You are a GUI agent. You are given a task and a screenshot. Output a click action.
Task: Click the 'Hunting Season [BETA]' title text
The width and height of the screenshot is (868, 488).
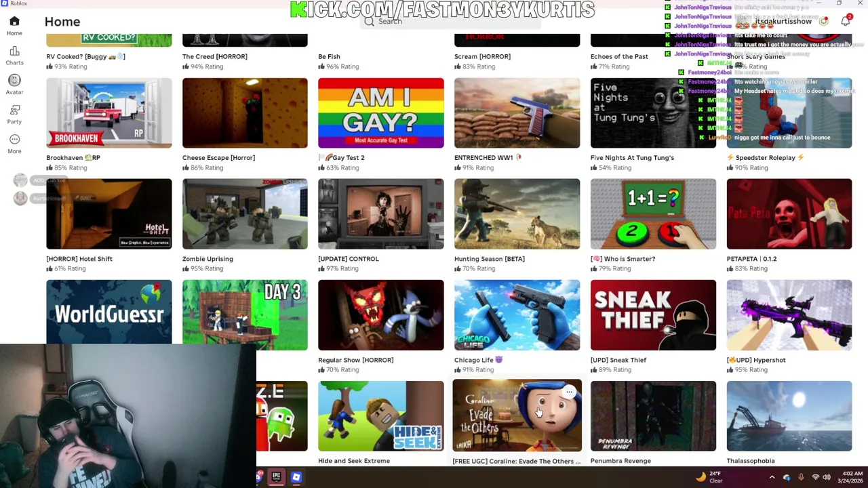pyautogui.click(x=489, y=259)
